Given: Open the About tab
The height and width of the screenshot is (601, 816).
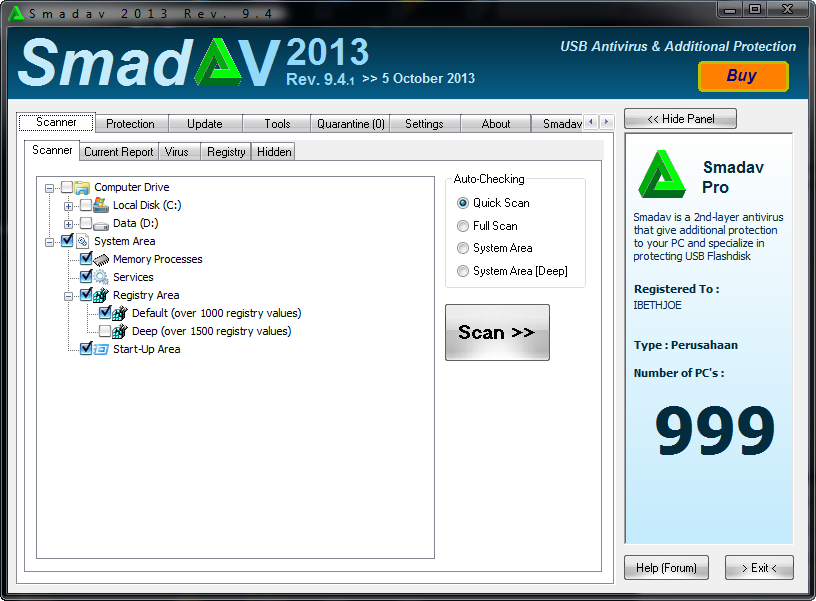Looking at the screenshot, I should [x=496, y=124].
